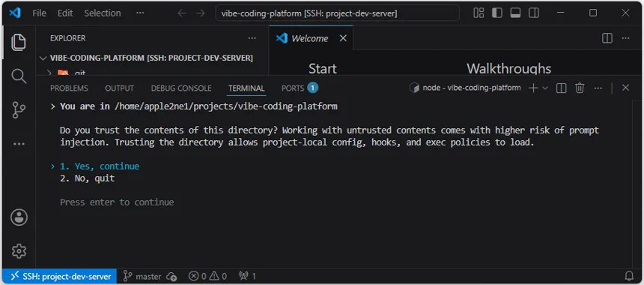Publish or sync changes cloud icon

pos(172,276)
